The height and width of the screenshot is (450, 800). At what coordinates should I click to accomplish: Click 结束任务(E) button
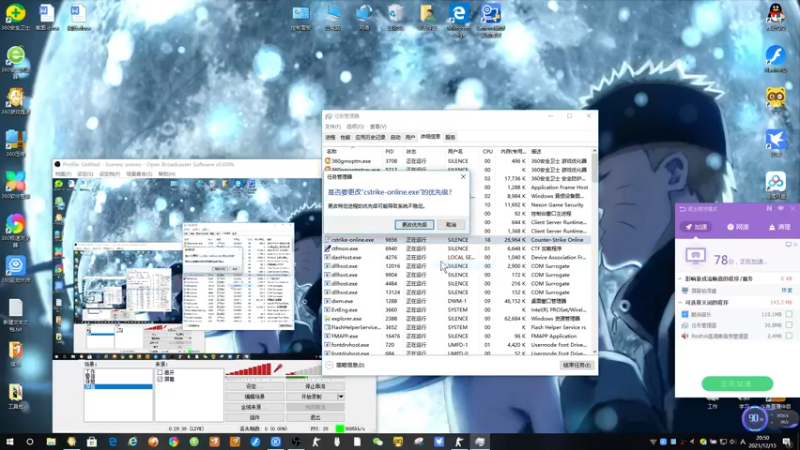tap(577, 365)
